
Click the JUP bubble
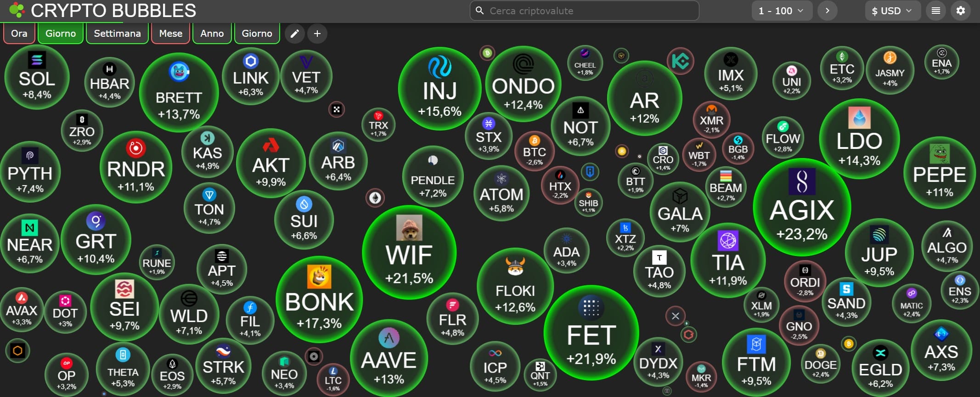click(879, 253)
